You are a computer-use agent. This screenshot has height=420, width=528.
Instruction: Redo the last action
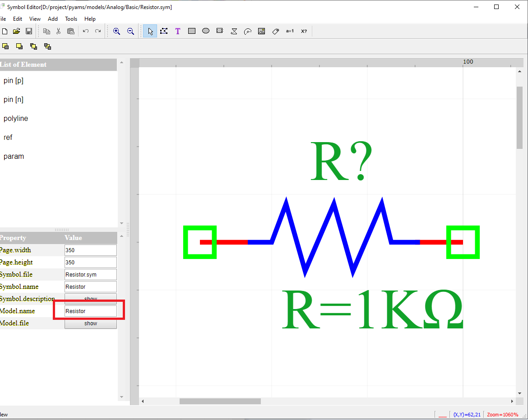pyautogui.click(x=98, y=31)
